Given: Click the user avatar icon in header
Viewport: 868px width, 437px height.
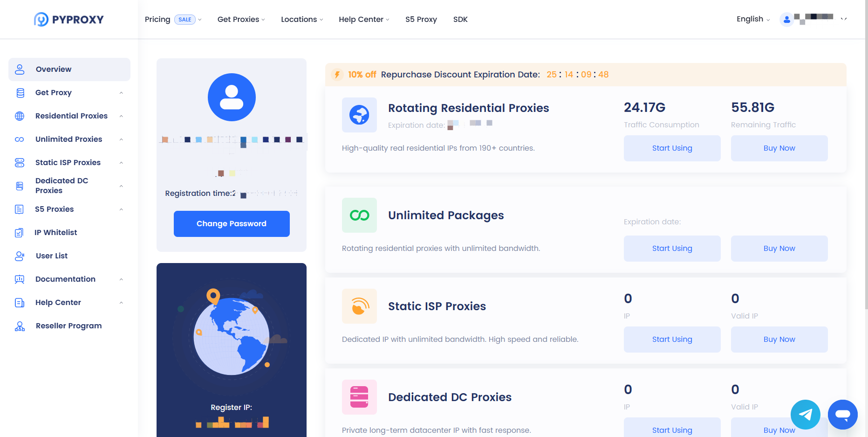Looking at the screenshot, I should pyautogui.click(x=786, y=20).
